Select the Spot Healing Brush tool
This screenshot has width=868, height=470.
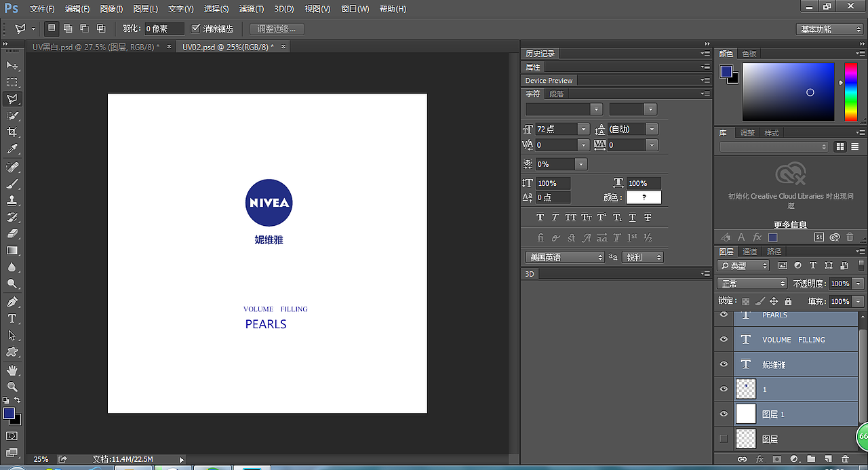pos(12,167)
